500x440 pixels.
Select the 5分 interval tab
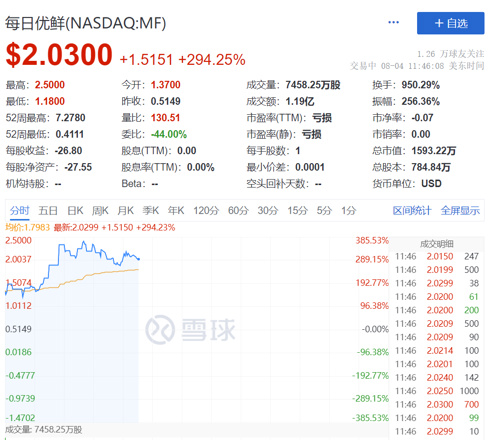tap(324, 211)
